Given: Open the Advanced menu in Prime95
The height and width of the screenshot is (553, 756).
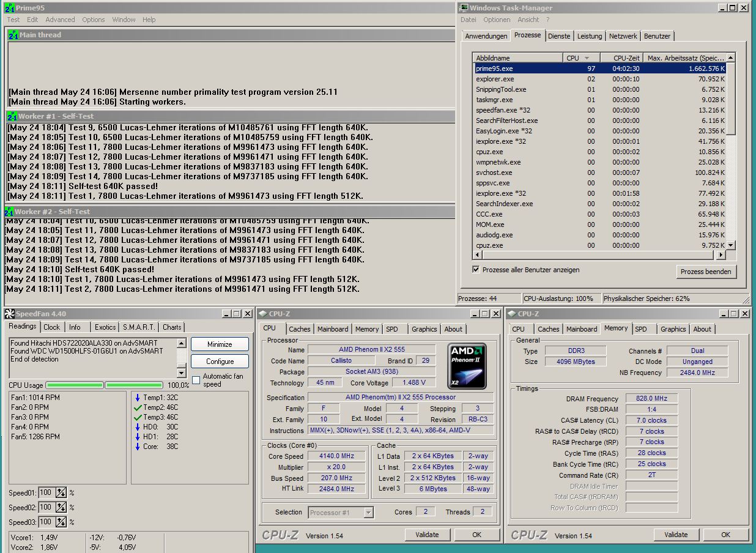Looking at the screenshot, I should click(60, 20).
